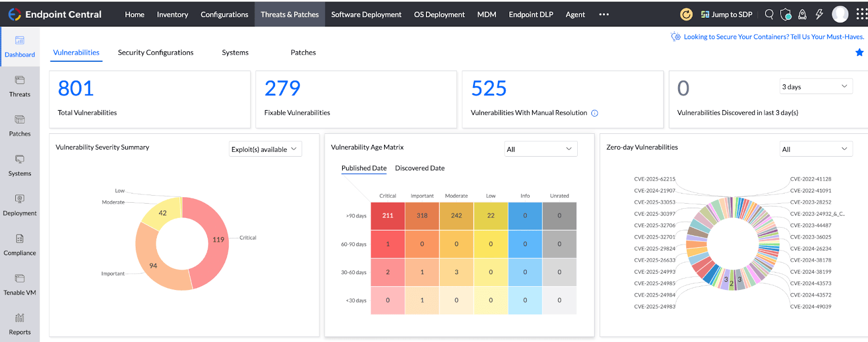
Task: Click the lightning bolt quick actions icon
Action: (x=819, y=15)
